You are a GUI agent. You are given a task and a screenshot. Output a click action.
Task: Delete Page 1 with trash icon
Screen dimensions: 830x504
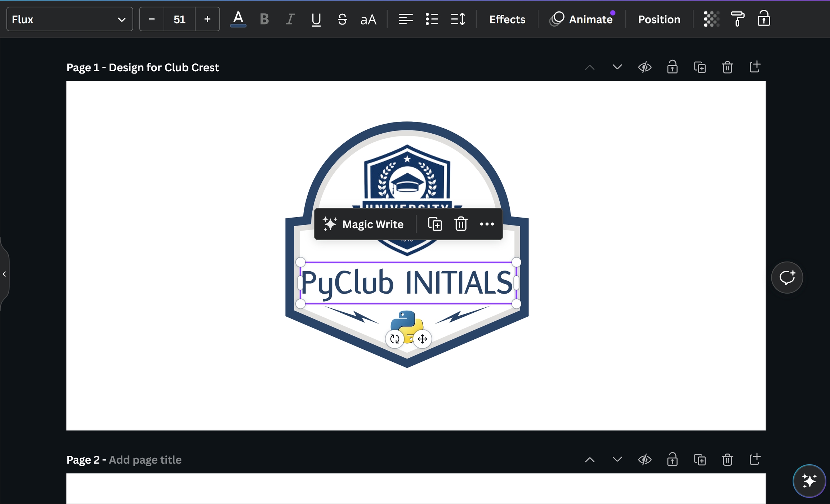click(x=727, y=67)
